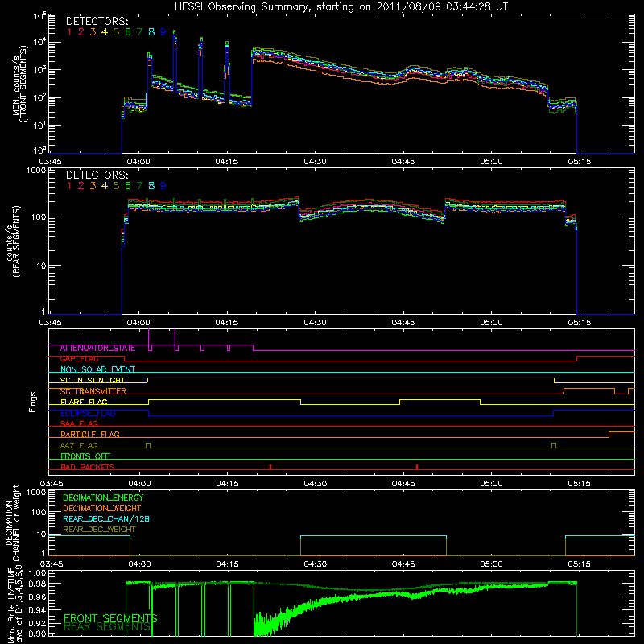Select the DETECTORS: label in front segments plot
The image size is (644, 644).
(97, 21)
